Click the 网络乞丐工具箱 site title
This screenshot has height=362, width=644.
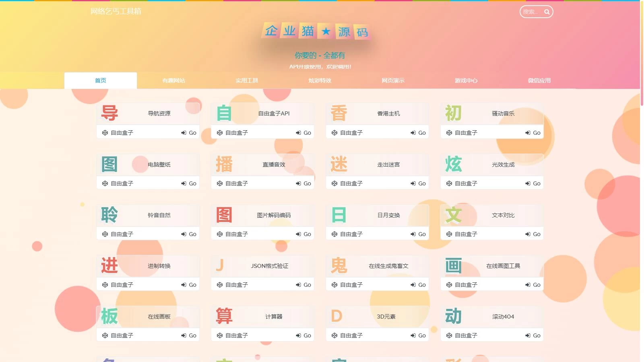coord(117,11)
